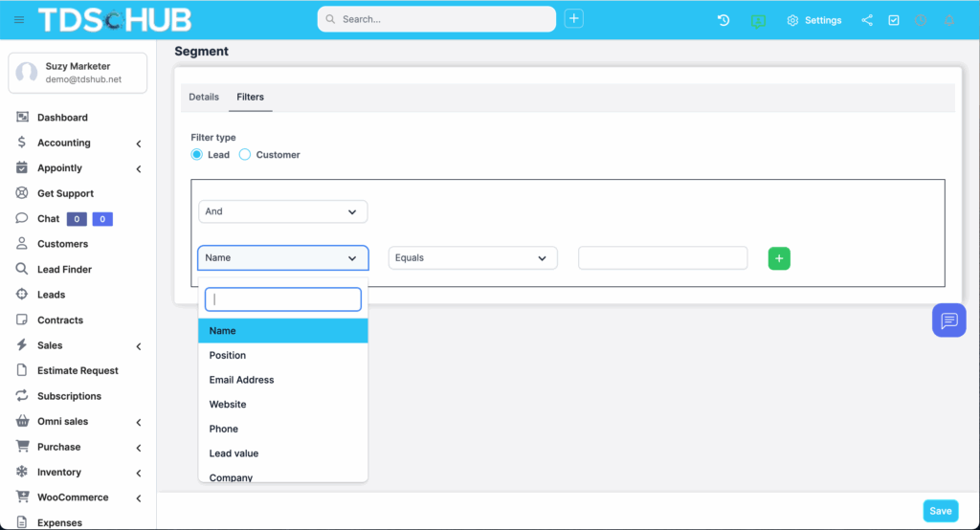The width and height of the screenshot is (980, 530).
Task: Select the Lead filter type radio button
Action: tap(197, 155)
